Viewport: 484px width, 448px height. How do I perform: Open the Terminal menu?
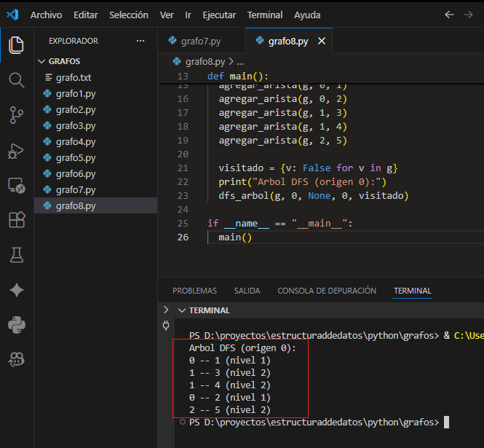point(265,15)
